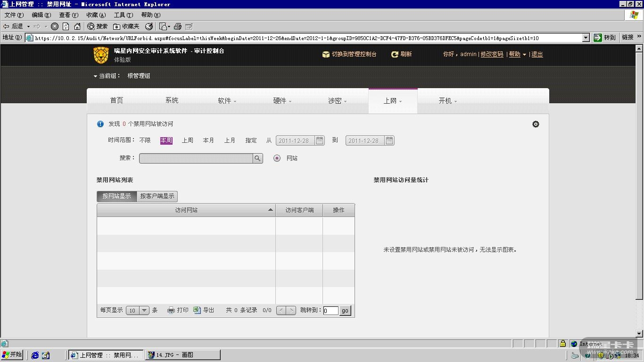
Task: Open the 收藏夹 favorites toolbar button
Action: click(x=126, y=26)
